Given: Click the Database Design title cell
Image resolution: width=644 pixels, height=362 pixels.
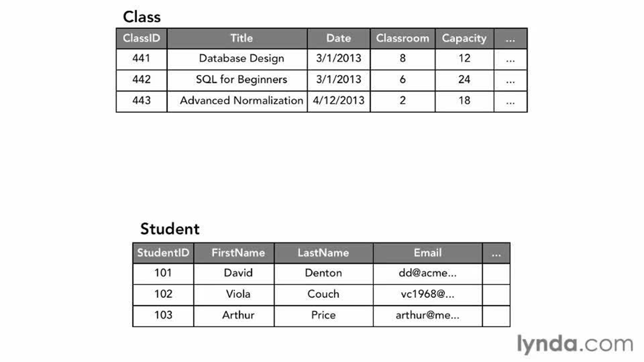Looking at the screenshot, I should click(x=242, y=58).
